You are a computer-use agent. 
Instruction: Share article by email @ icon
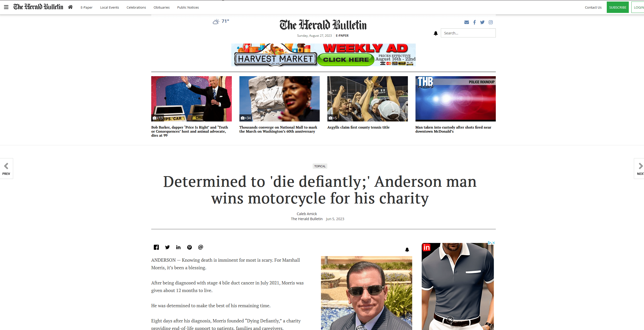pyautogui.click(x=201, y=247)
